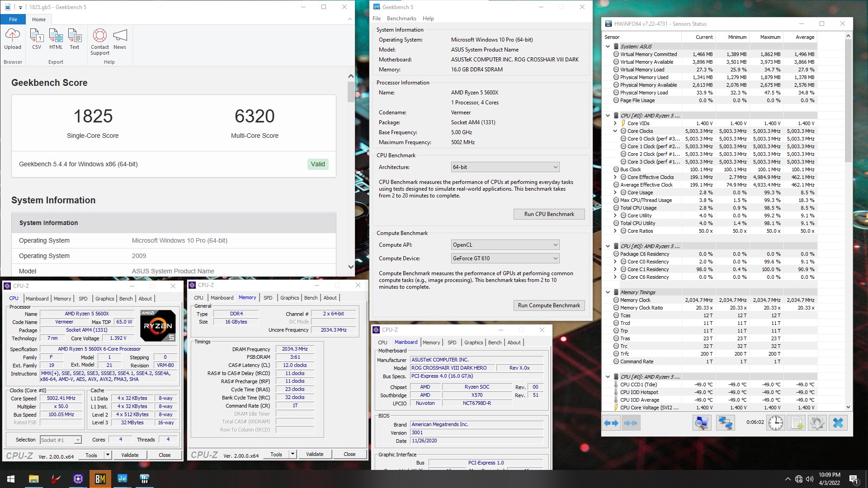Open HWiNFO taskbar icon
868x488 pixels.
click(x=144, y=479)
